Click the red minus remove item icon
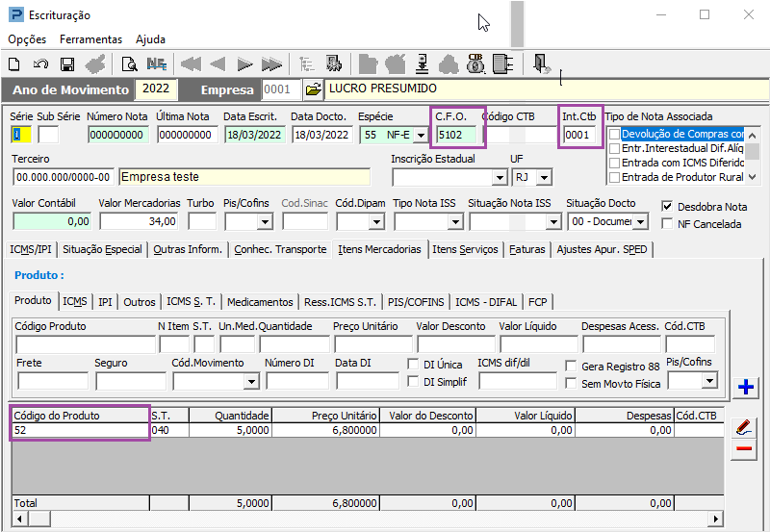Image resolution: width=770 pixels, height=532 pixels. (x=744, y=448)
